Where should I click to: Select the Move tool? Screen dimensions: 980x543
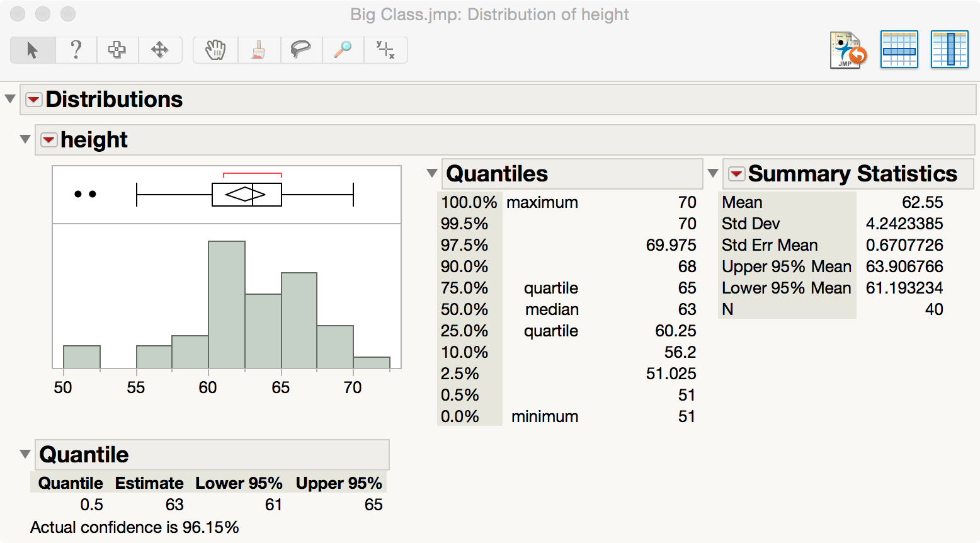160,50
